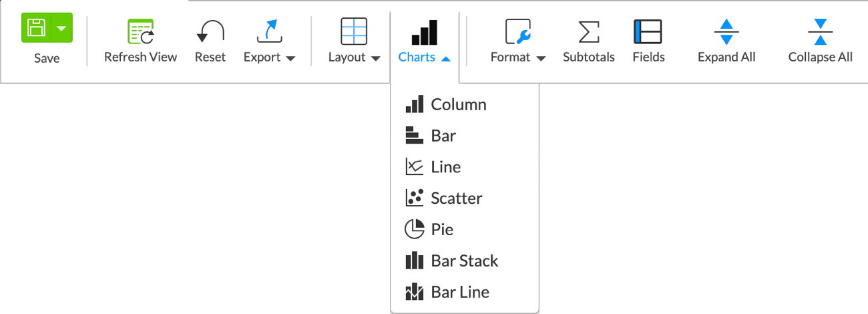Click the Subtotals sigma icon
Image resolution: width=868 pixels, height=314 pixels.
pos(588,31)
